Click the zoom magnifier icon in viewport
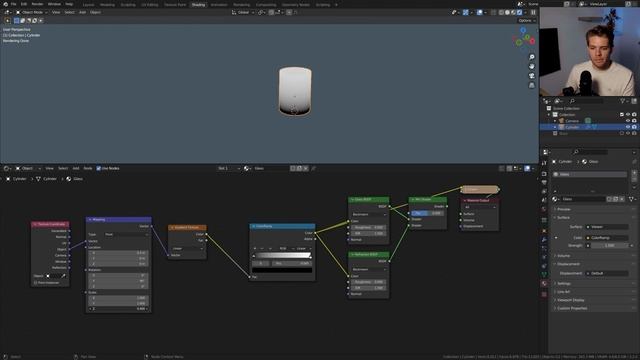This screenshot has width=640, height=360. point(531,57)
